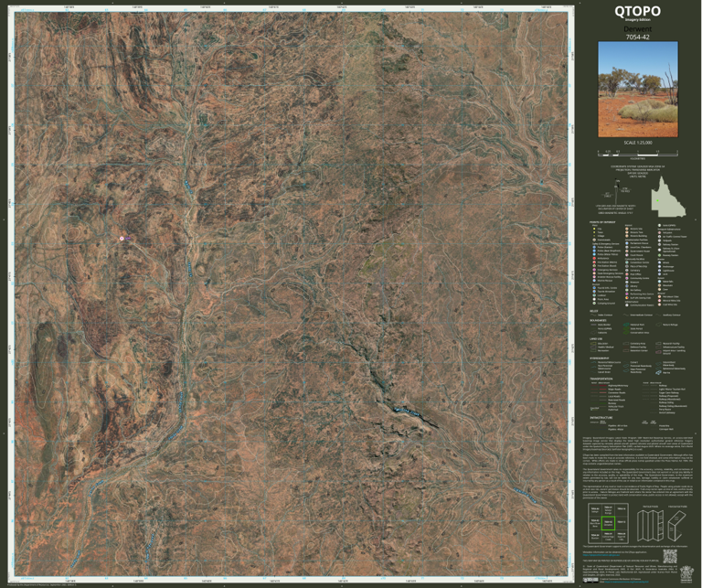Viewport: 702px width, 588px height.
Task: Click the HYDROGRAPHY legend heading
Action: point(600,358)
